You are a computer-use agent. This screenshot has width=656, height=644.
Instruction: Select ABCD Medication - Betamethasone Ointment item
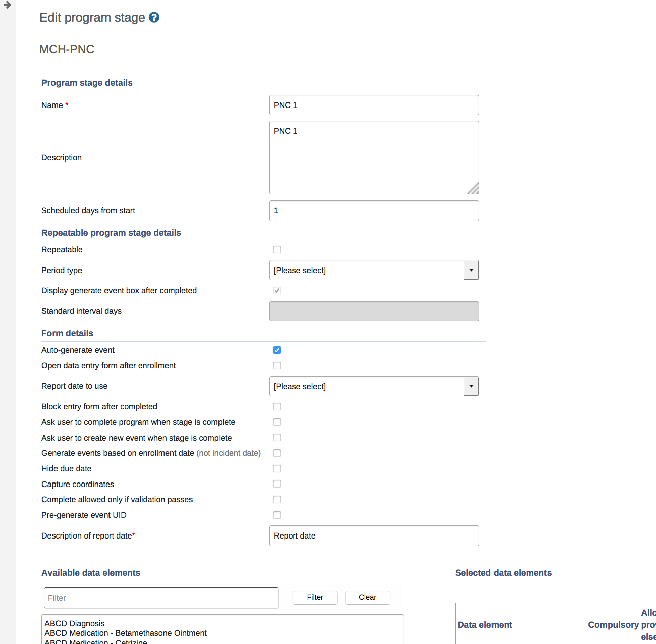click(x=126, y=633)
